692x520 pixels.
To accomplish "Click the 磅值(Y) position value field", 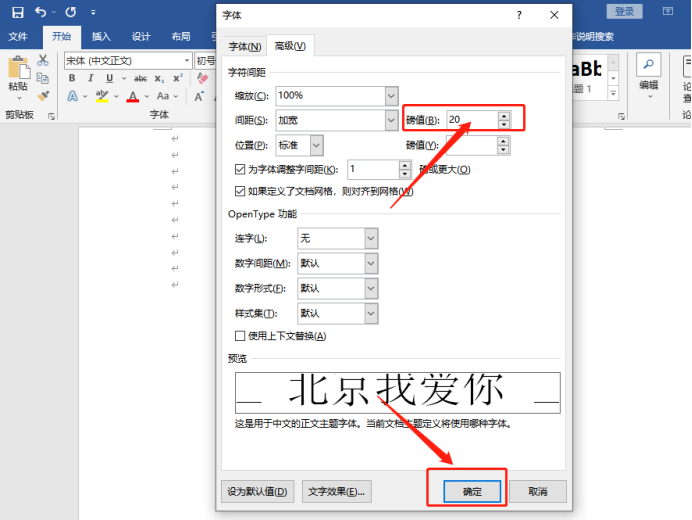I will point(472,145).
